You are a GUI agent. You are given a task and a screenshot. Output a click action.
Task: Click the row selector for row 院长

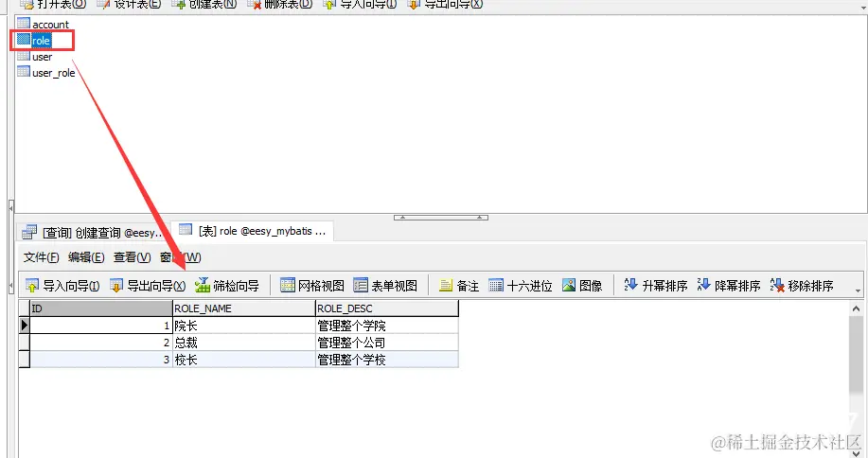[24, 326]
